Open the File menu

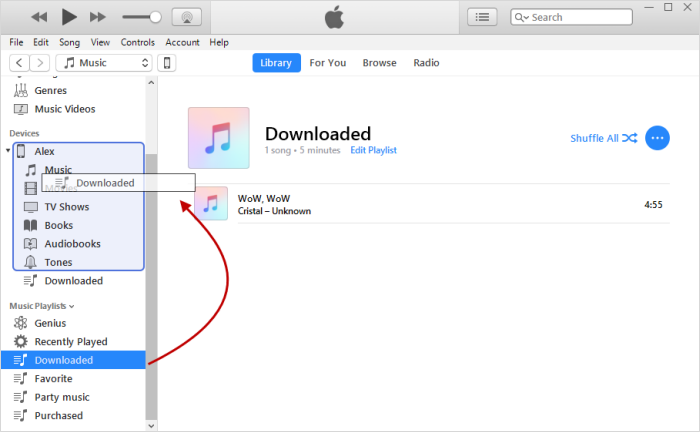(16, 42)
